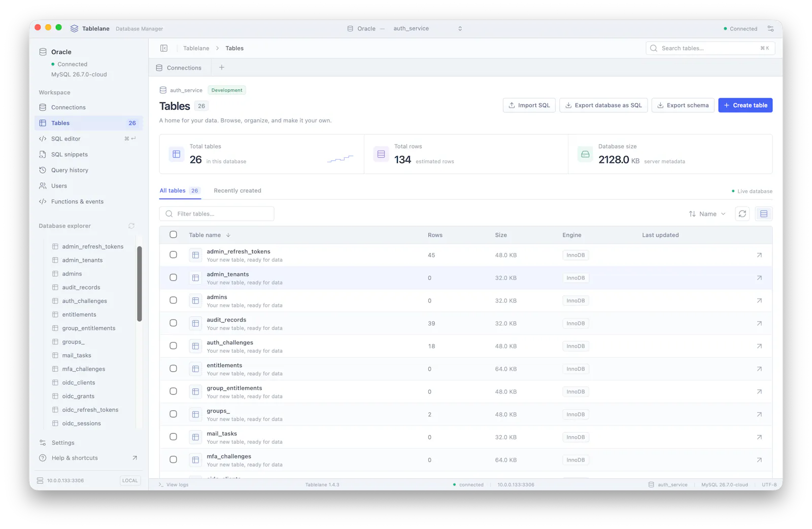Export database as SQL
The height and width of the screenshot is (529, 812).
tap(603, 105)
